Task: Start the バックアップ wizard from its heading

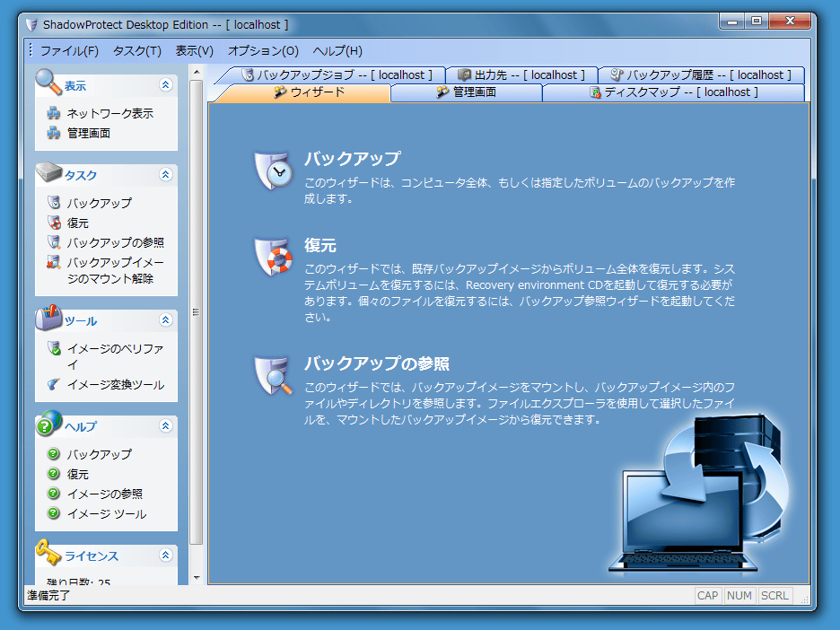Action: pyautogui.click(x=353, y=159)
